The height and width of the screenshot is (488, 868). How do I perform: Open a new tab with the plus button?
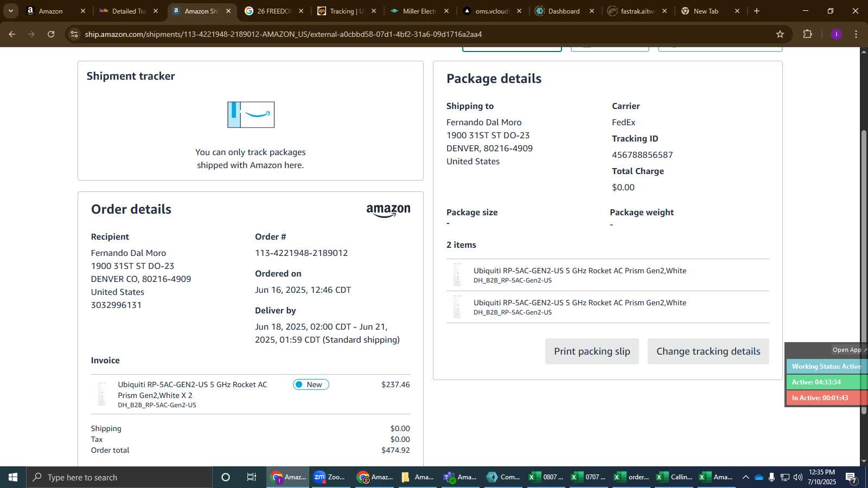pyautogui.click(x=757, y=11)
